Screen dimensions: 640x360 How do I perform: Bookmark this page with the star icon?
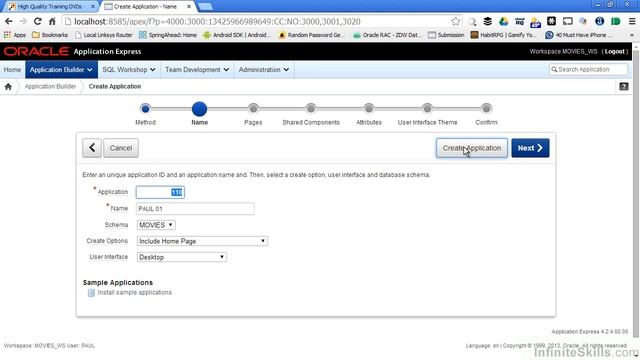coord(456,21)
